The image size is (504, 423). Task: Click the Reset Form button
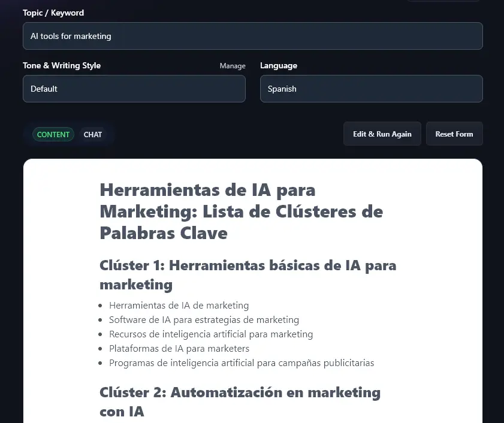454,134
